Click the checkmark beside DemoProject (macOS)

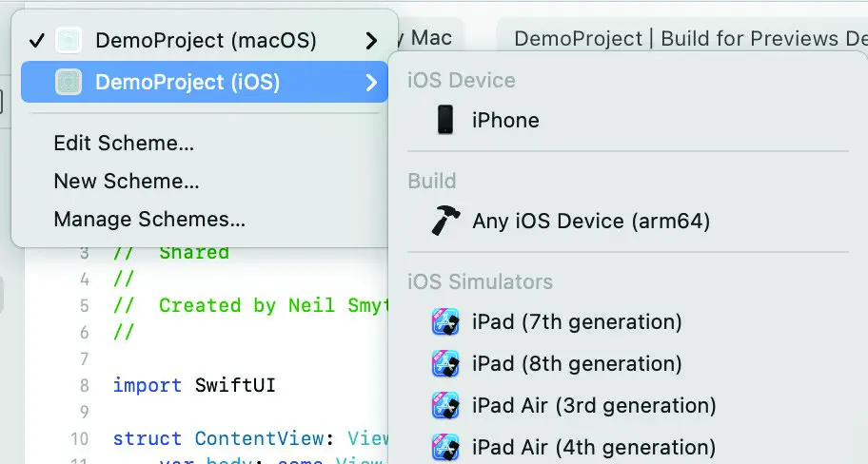[x=36, y=40]
